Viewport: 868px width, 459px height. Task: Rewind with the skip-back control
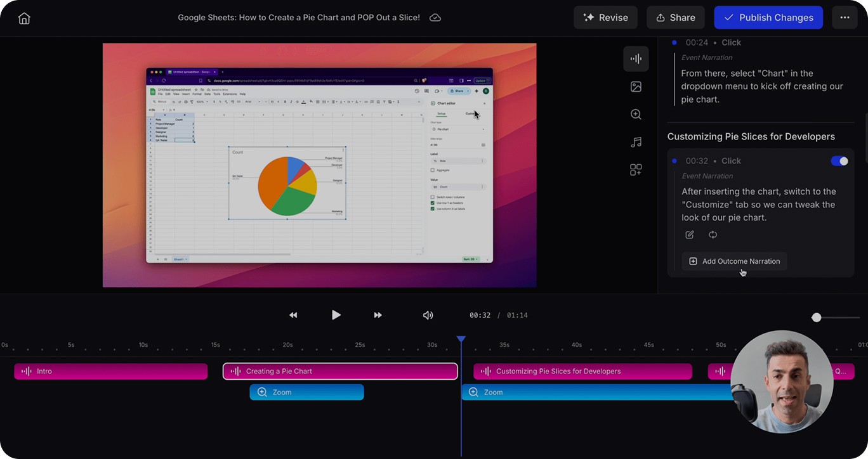293,315
